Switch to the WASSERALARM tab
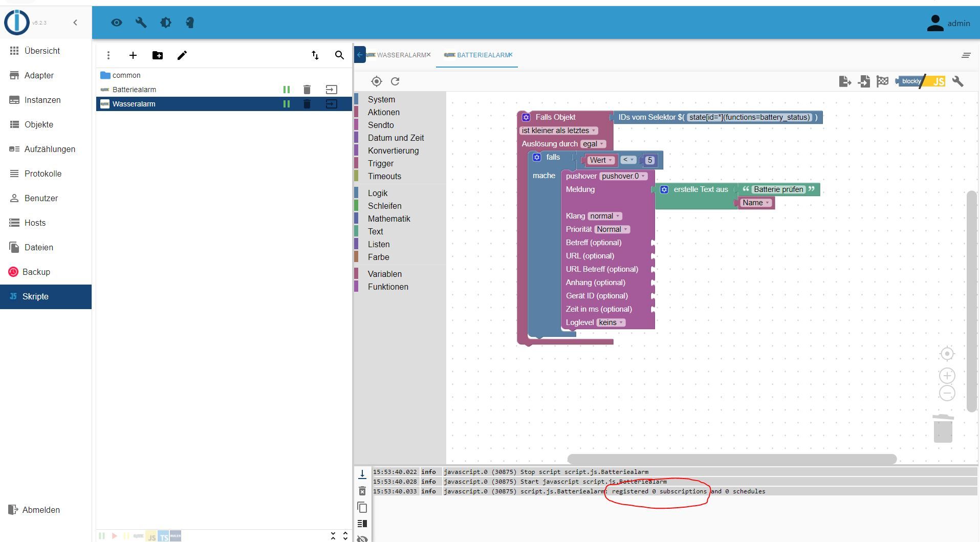980x542 pixels. tap(401, 55)
